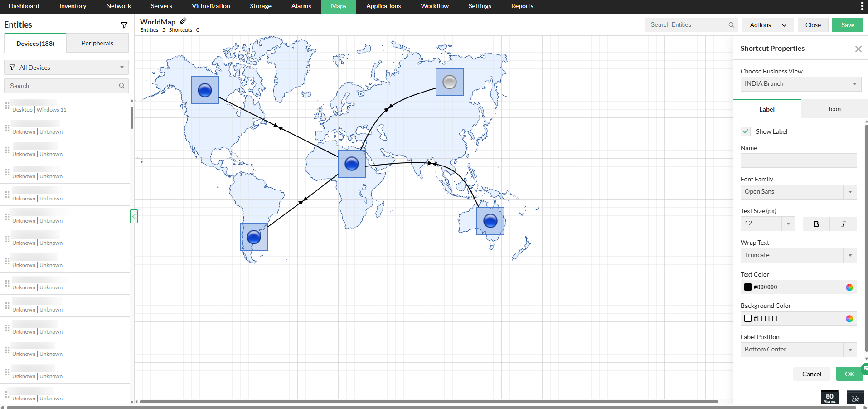Close the Shortcut Properties panel

click(x=858, y=49)
